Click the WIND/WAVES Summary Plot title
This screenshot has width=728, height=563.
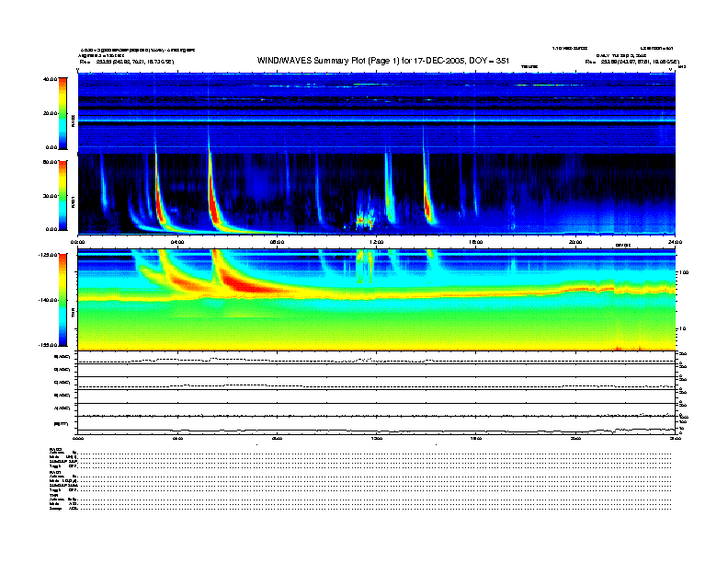383,61
